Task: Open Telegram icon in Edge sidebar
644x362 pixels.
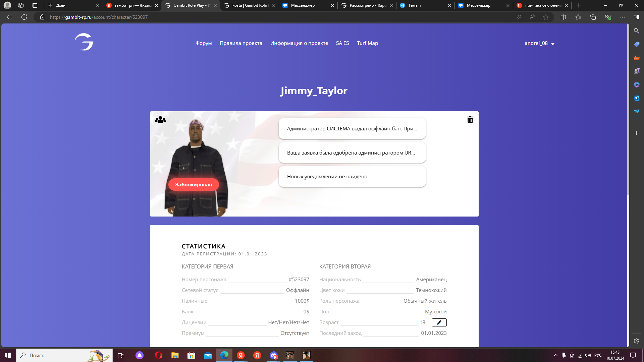Action: 636,111
